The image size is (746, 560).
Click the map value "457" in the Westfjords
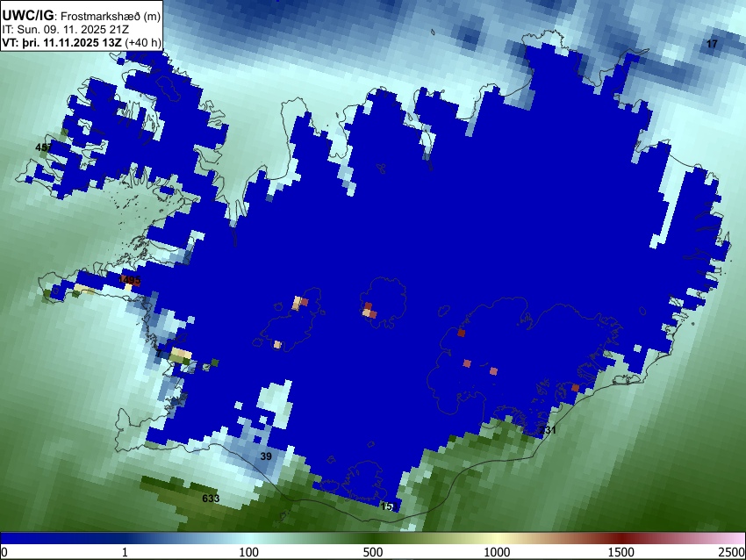44,147
